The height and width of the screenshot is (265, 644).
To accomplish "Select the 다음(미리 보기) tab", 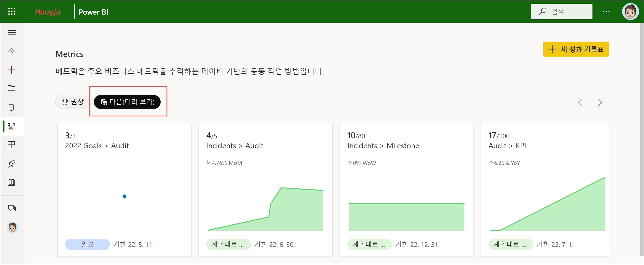I will (x=127, y=102).
